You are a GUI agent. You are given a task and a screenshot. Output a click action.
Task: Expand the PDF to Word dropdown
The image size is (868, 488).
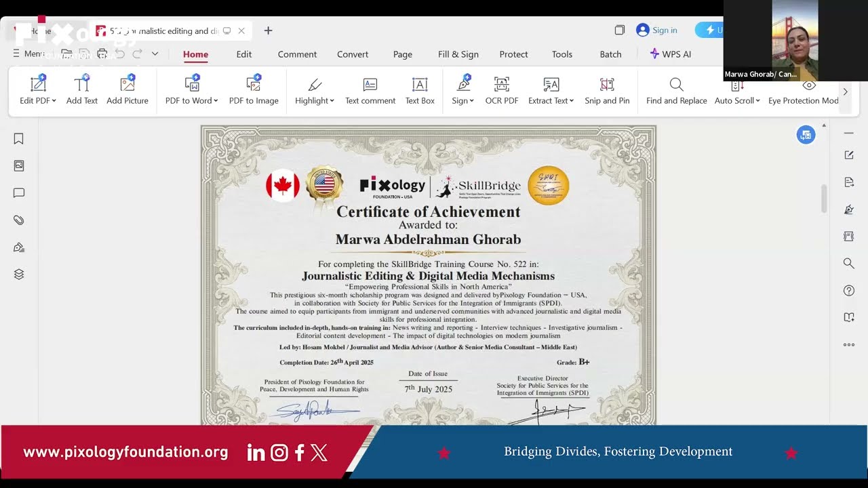[x=216, y=101]
